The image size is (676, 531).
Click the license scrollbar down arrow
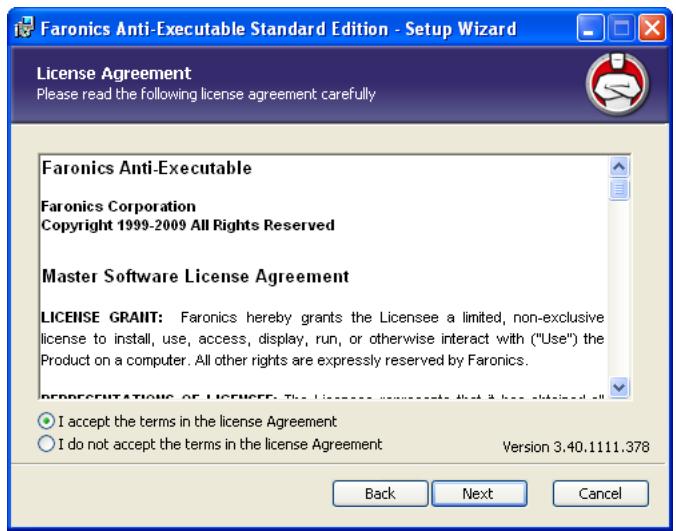tap(620, 387)
